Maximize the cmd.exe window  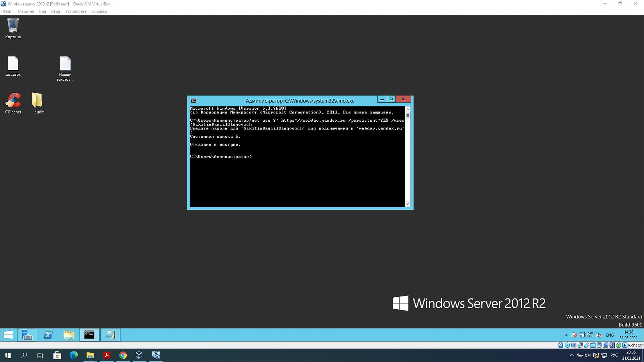391,99
